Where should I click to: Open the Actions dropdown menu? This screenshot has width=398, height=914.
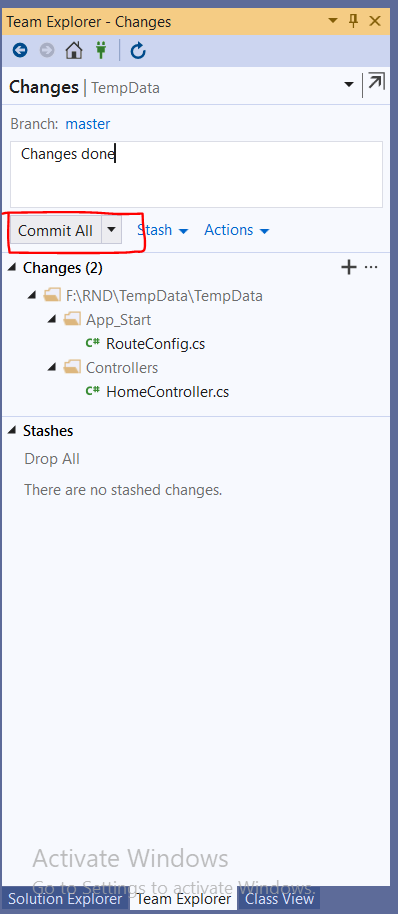[x=237, y=230]
